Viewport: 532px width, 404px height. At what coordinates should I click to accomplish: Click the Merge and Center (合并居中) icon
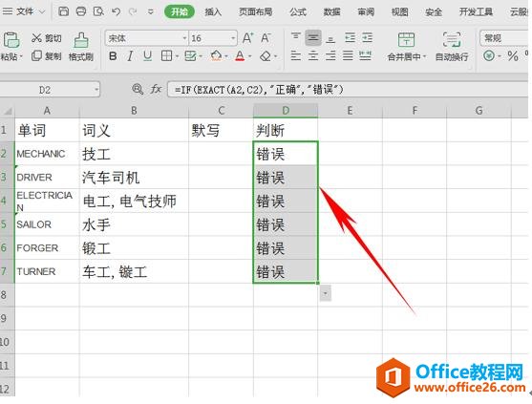tap(406, 40)
